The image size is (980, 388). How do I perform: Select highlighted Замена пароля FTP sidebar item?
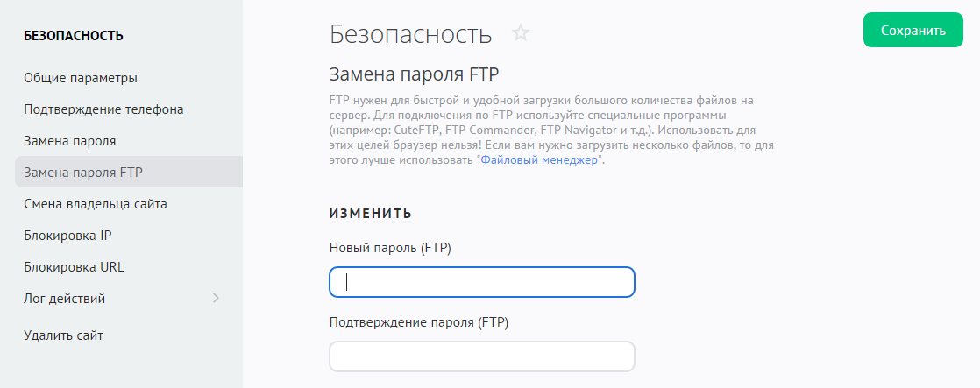[x=83, y=172]
